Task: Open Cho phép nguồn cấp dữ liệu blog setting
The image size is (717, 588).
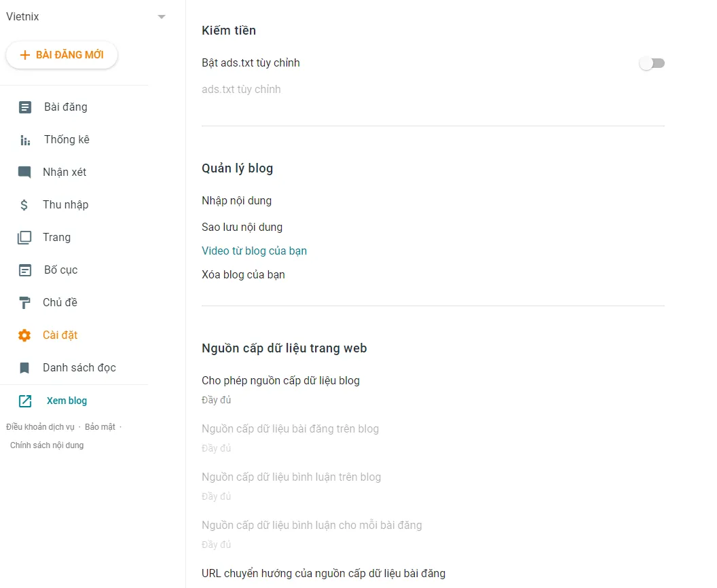Action: (x=280, y=380)
